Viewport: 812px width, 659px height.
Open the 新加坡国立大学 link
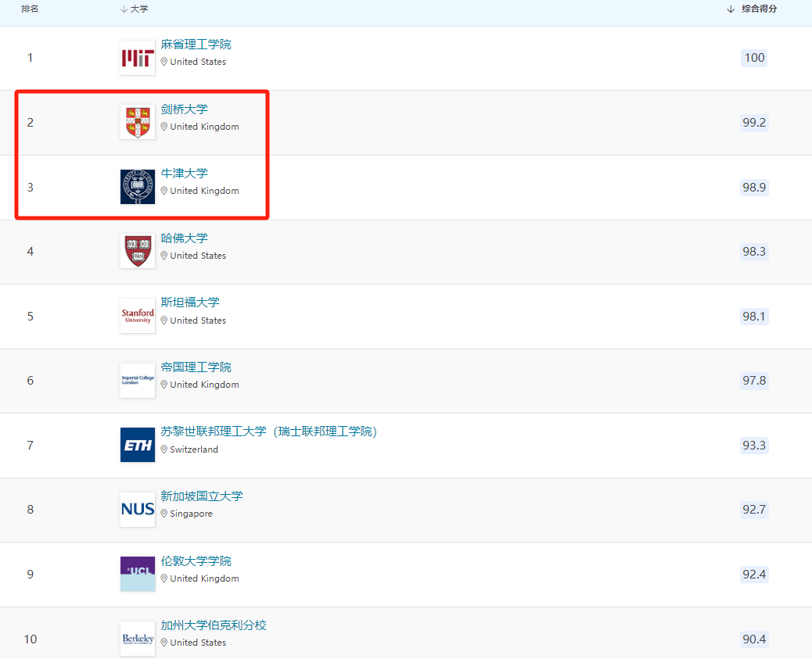202,496
